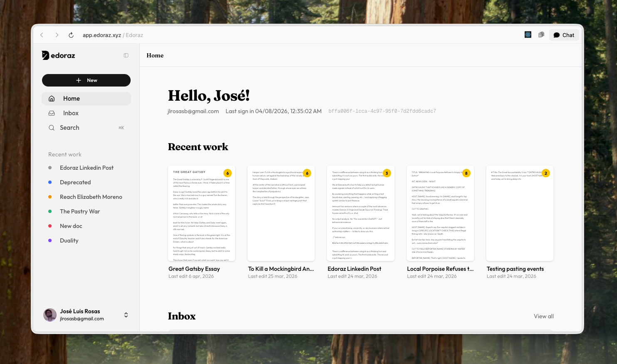Open The Pastry War in sidebar
The height and width of the screenshot is (364, 617).
tap(80, 211)
